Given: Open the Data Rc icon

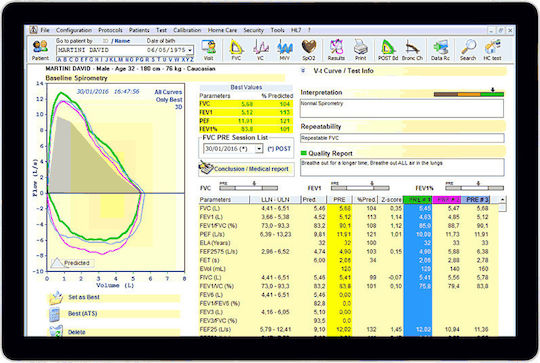Looking at the screenshot, I should tap(440, 50).
